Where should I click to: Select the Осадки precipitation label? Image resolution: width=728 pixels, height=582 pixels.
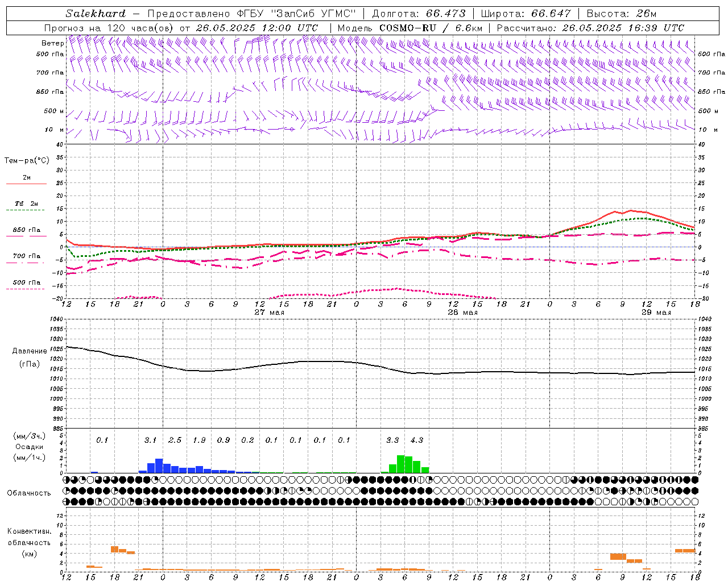point(29,447)
